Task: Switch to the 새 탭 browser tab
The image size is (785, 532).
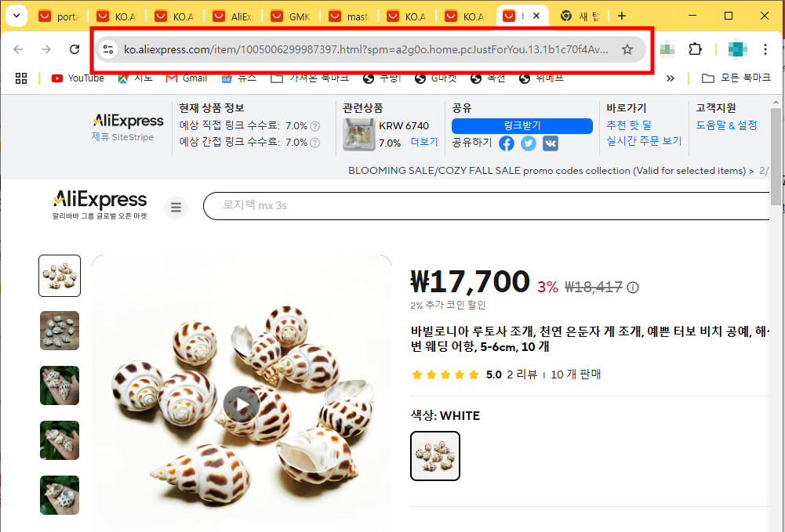Action: tap(580, 16)
